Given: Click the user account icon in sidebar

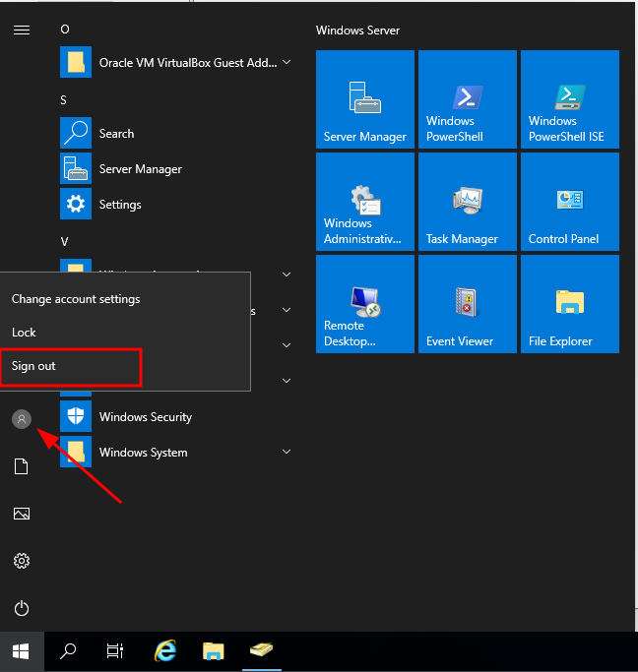Looking at the screenshot, I should [x=22, y=419].
